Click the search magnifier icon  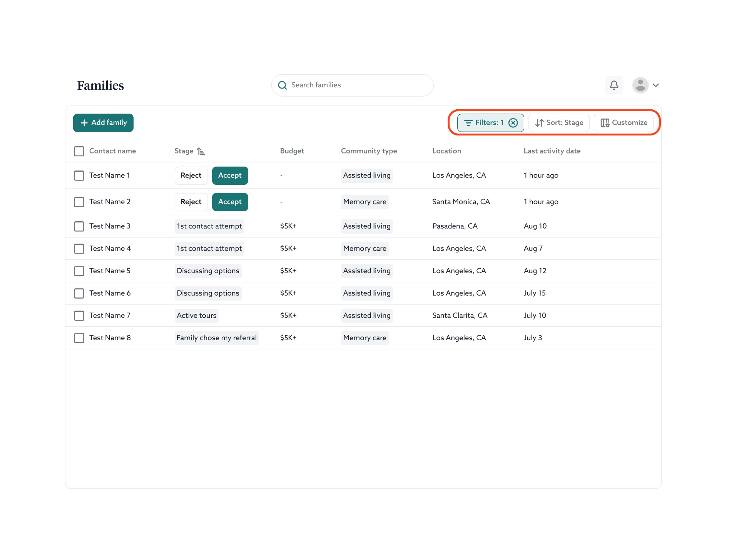coord(283,85)
